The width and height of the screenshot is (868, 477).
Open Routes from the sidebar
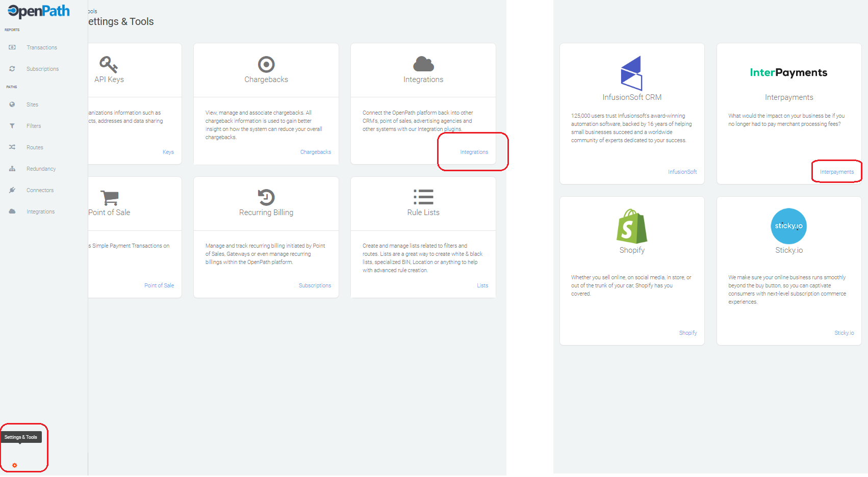click(12, 147)
